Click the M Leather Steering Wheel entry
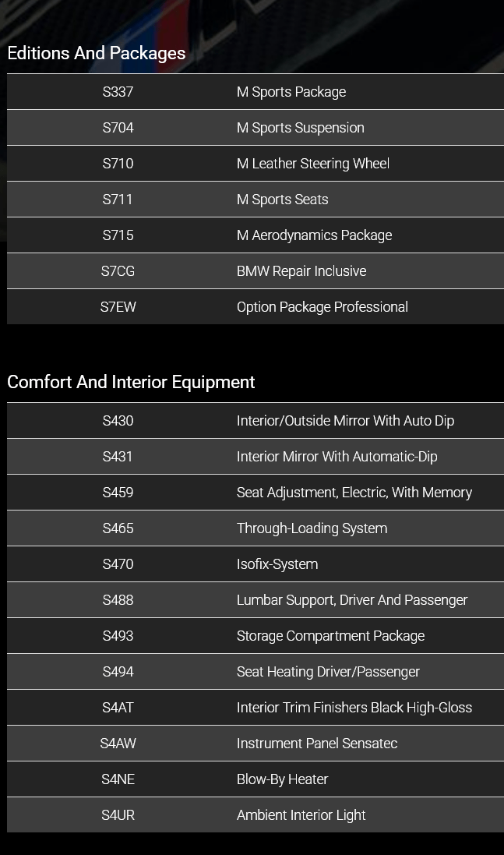This screenshot has width=504, height=855. [x=312, y=164]
